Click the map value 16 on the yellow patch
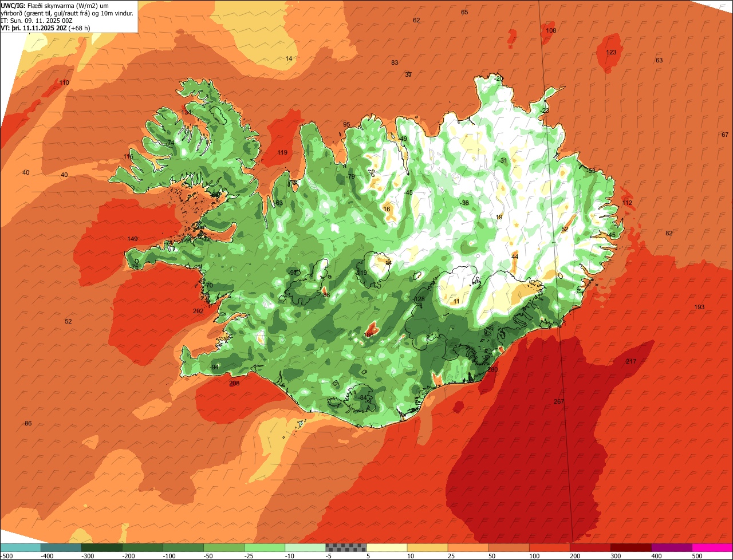This screenshot has height=560, width=733. pyautogui.click(x=387, y=209)
